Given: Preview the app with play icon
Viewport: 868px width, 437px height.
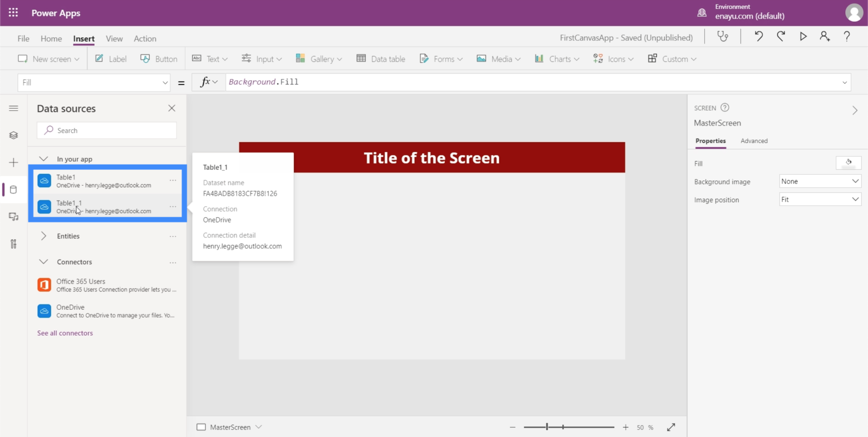Looking at the screenshot, I should (803, 36).
